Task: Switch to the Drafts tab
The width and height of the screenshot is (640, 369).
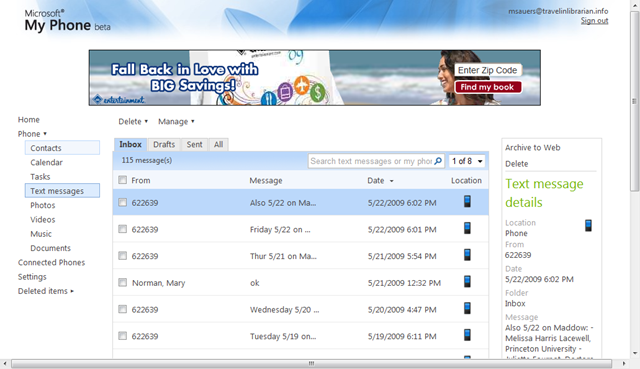Action: click(164, 144)
